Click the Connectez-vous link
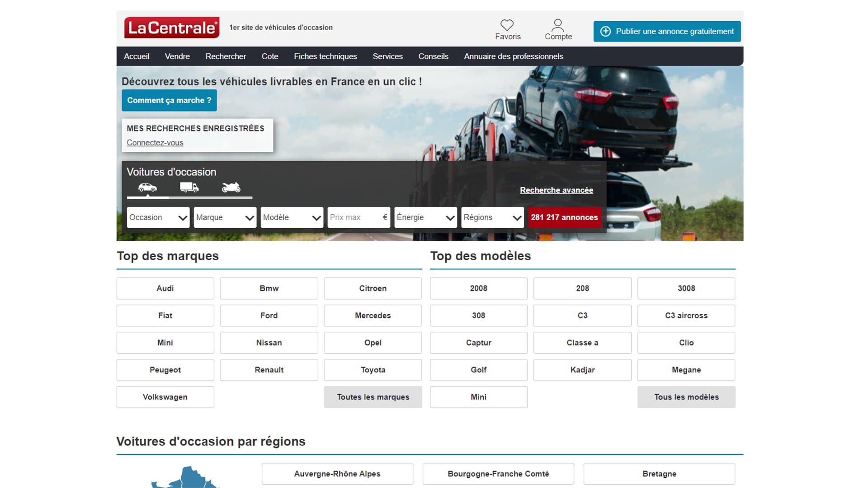 (x=155, y=143)
